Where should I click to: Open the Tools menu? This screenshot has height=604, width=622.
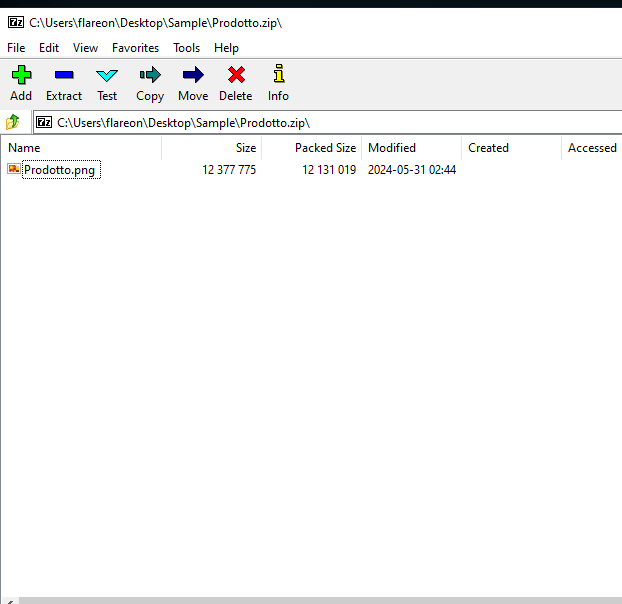(x=186, y=47)
